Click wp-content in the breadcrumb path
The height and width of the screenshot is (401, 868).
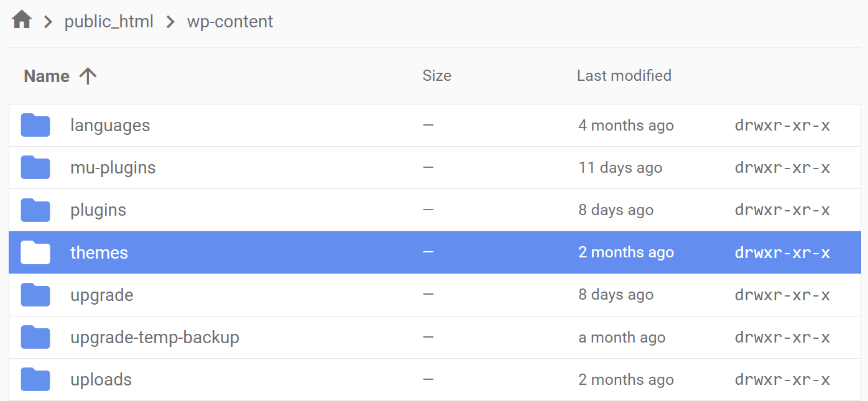tap(230, 22)
